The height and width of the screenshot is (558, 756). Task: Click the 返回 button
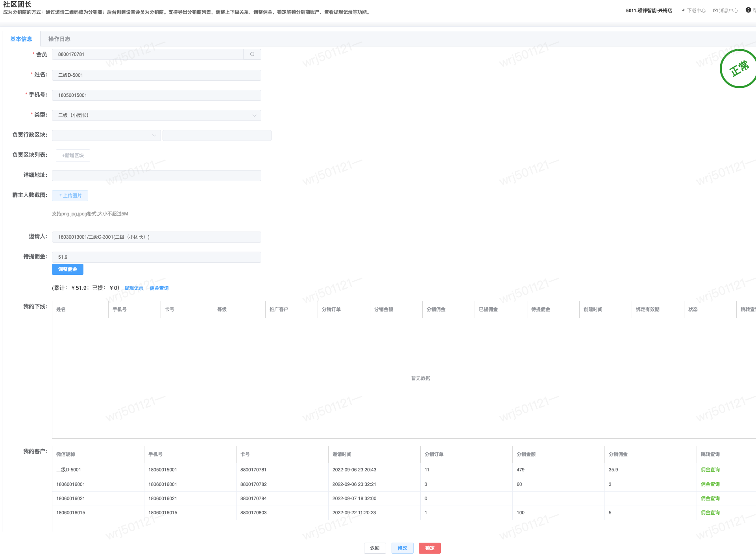coord(375,548)
